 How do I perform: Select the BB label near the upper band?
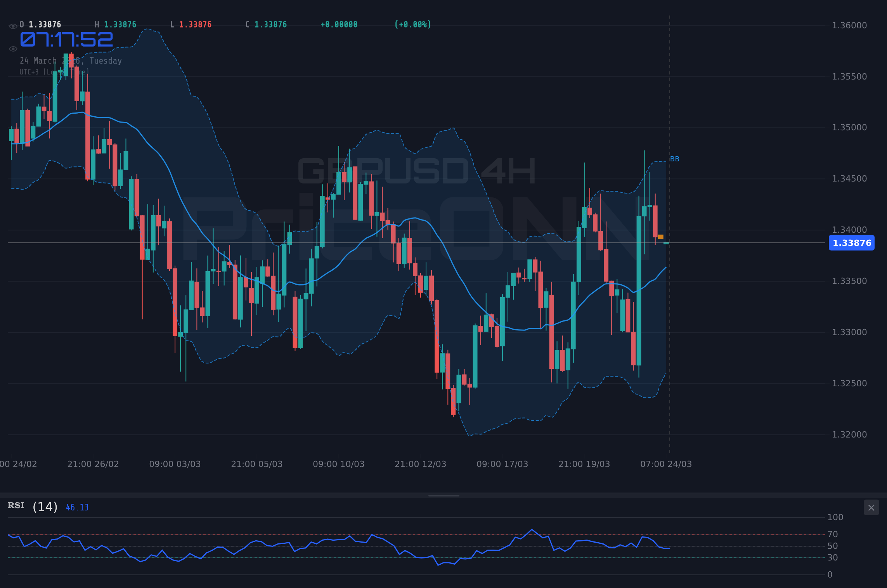[675, 159]
